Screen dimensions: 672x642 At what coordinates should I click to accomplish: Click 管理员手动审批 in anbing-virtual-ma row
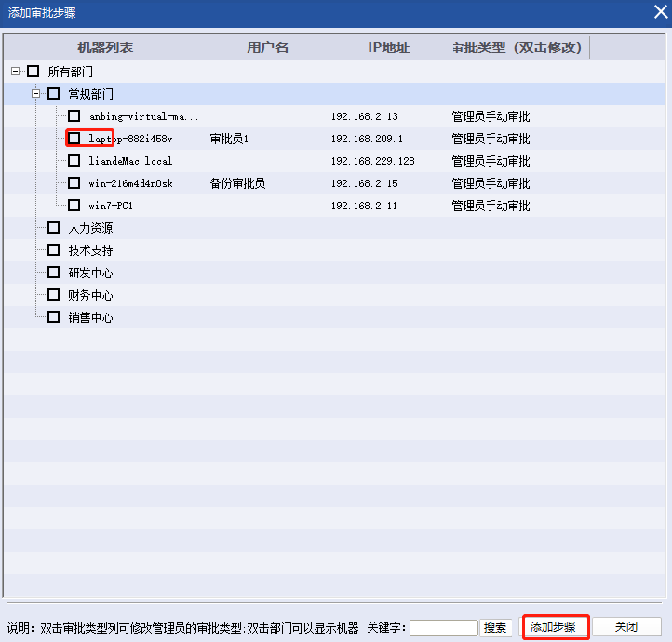(491, 116)
